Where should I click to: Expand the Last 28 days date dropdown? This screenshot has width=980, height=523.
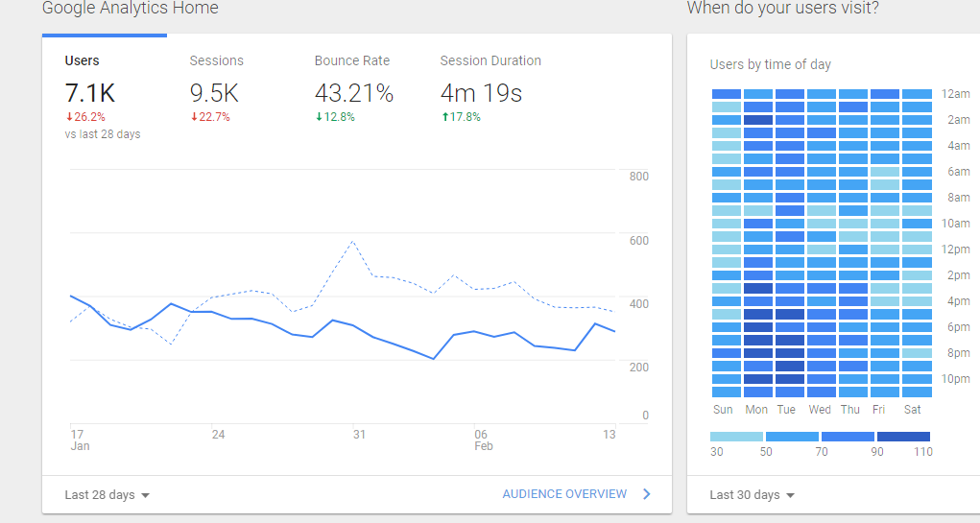click(107, 495)
